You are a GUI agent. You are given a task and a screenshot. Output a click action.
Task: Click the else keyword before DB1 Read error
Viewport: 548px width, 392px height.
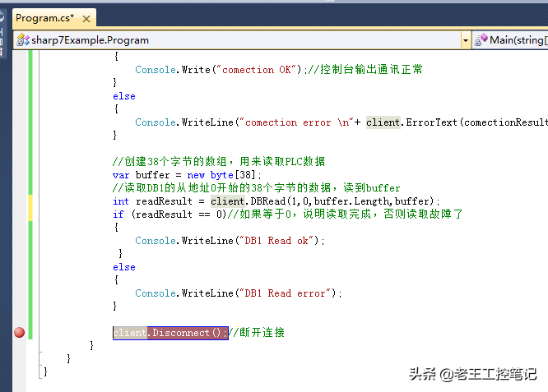pos(124,267)
